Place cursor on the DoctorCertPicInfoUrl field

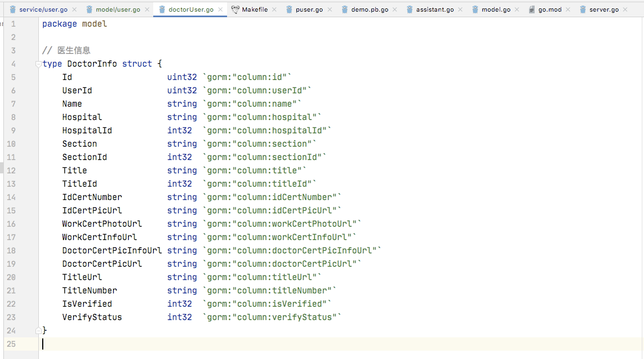pyautogui.click(x=112, y=251)
